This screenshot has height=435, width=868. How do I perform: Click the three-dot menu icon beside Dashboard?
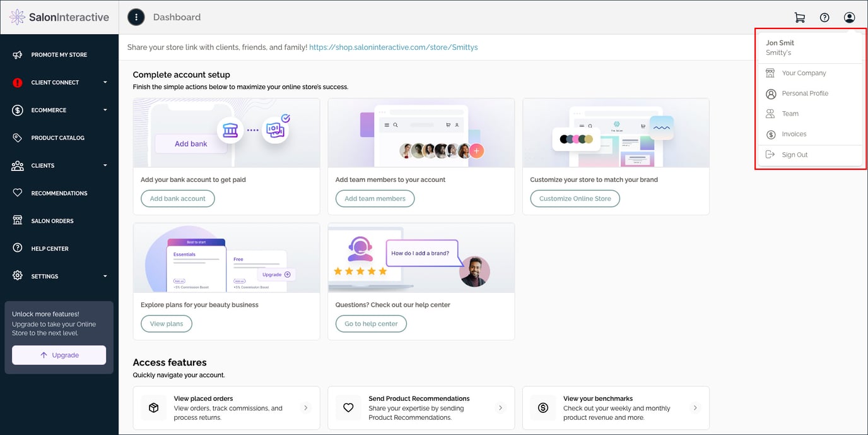136,17
